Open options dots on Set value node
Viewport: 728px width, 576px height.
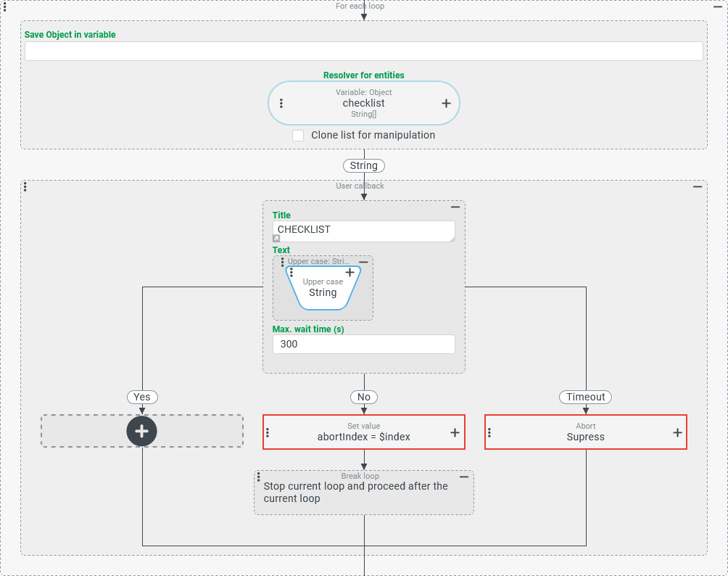pos(268,432)
